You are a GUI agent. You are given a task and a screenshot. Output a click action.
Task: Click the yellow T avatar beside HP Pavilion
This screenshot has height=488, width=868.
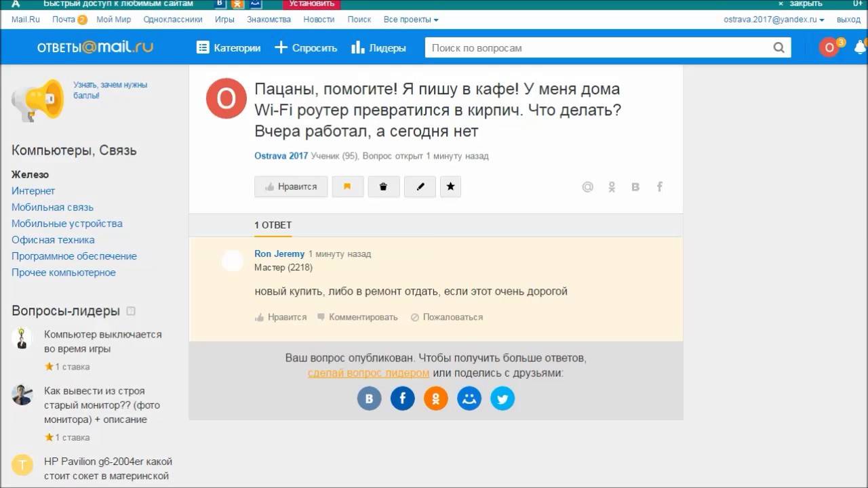(x=22, y=465)
